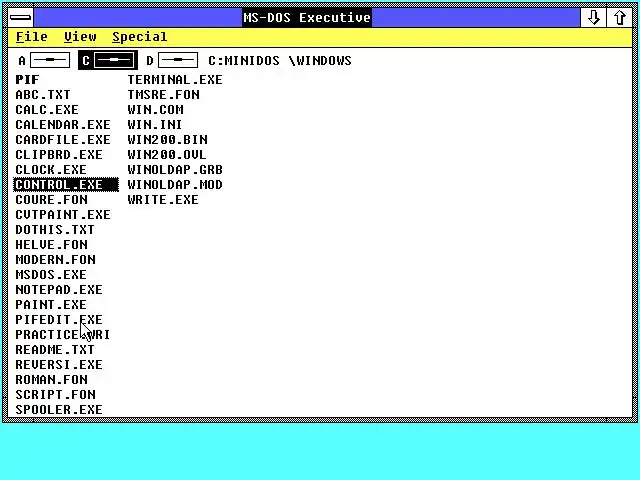
Task: Select the MSDOS.EXE file
Action: 51,275
